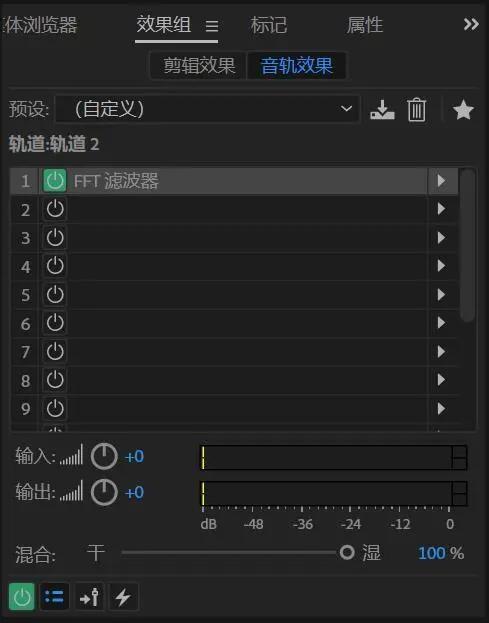Image resolution: width=489 pixels, height=623 pixels.
Task: Show more panels via double chevron
Action: click(x=471, y=25)
